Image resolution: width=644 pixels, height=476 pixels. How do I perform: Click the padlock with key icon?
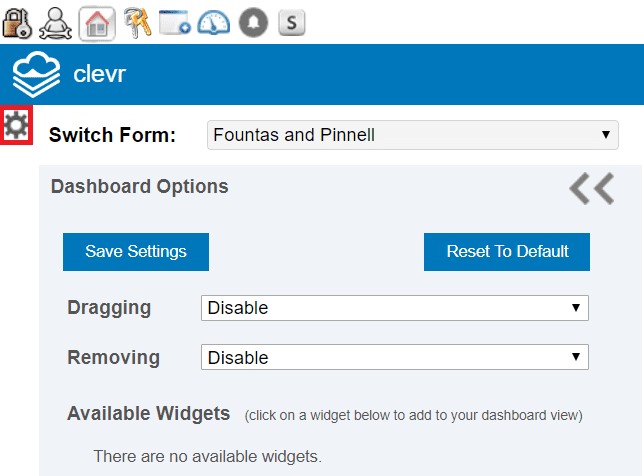click(17, 23)
